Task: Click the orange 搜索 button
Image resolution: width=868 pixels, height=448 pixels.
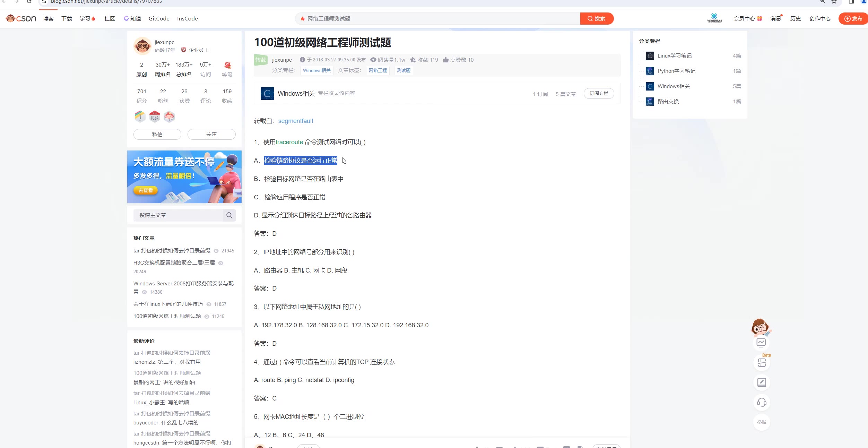Action: coord(597,19)
